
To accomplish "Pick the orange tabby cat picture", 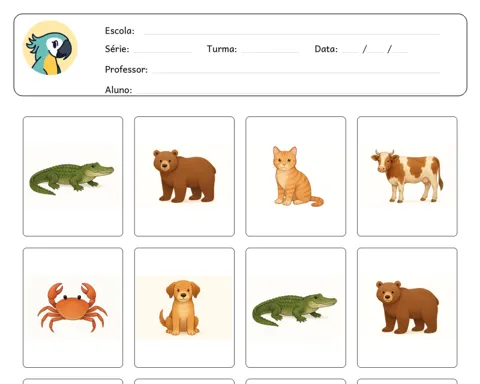I will pos(296,176).
